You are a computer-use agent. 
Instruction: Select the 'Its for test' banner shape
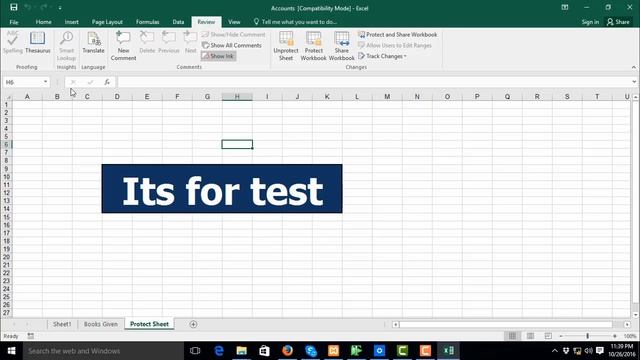[222, 189]
